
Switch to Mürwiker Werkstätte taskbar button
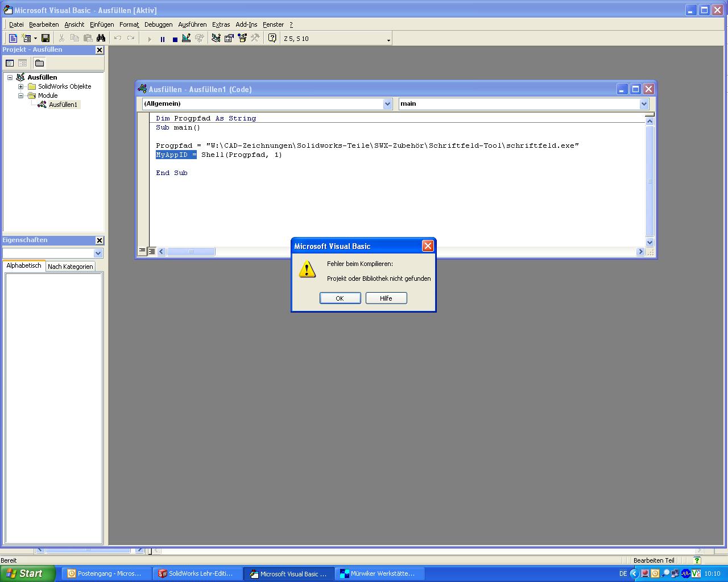[x=380, y=573]
